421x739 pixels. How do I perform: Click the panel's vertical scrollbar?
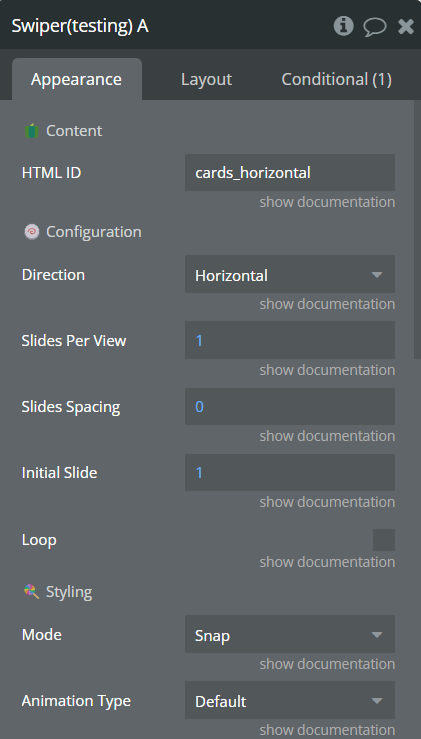[x=417, y=230]
